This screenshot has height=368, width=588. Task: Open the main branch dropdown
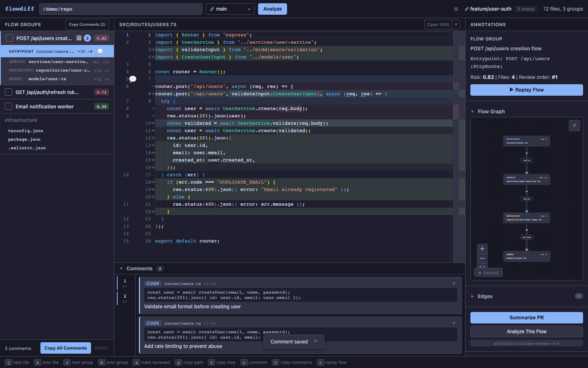[230, 9]
